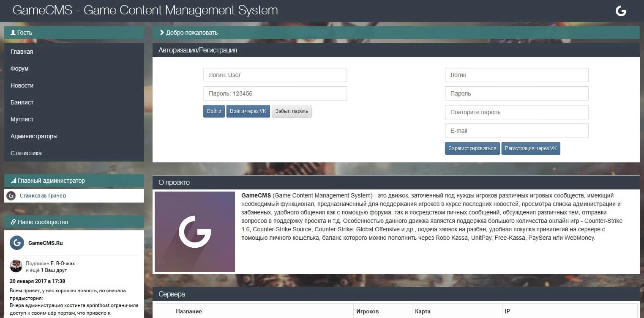Click the avatar icon next to Станислав Грачев
This screenshot has width=644, height=318.
click(11, 196)
